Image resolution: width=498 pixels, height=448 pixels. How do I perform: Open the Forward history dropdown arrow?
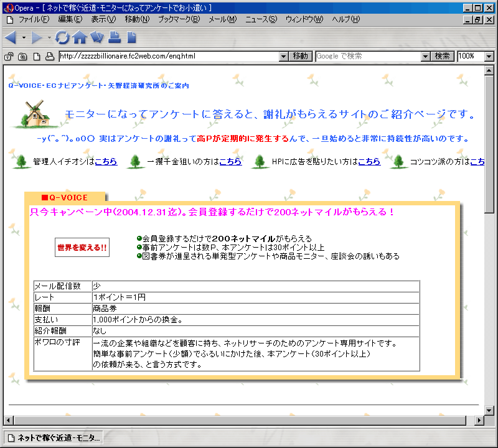click(49, 37)
